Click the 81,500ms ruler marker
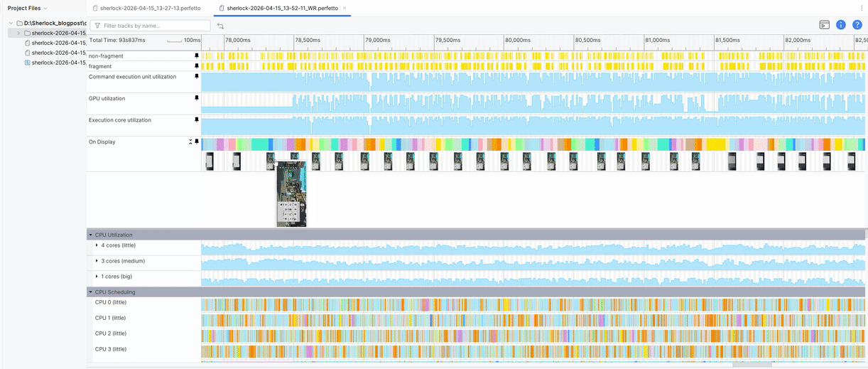Screen dimensions: 868x369 (x=728, y=41)
